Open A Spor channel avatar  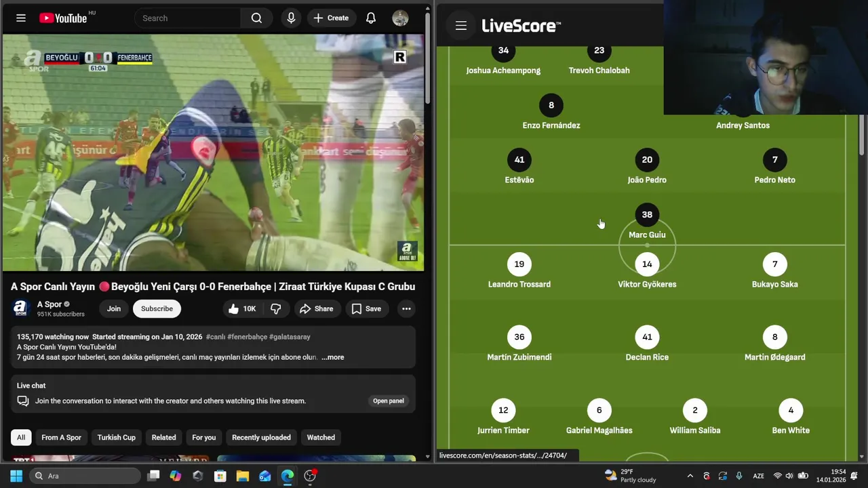pos(21,309)
